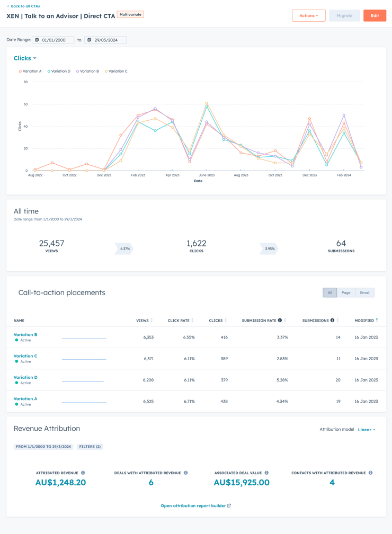Open Variation B placement link
The image size is (392, 534).
[25, 334]
